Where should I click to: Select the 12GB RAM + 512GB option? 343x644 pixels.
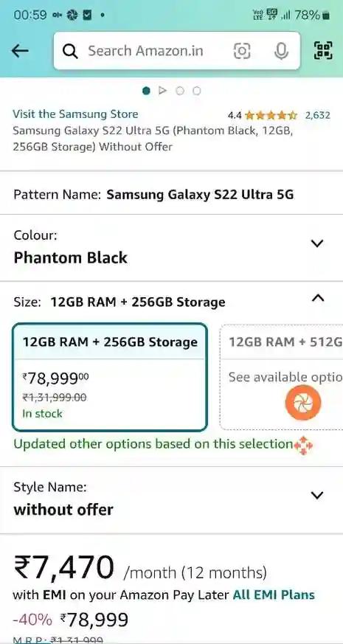[x=281, y=378]
